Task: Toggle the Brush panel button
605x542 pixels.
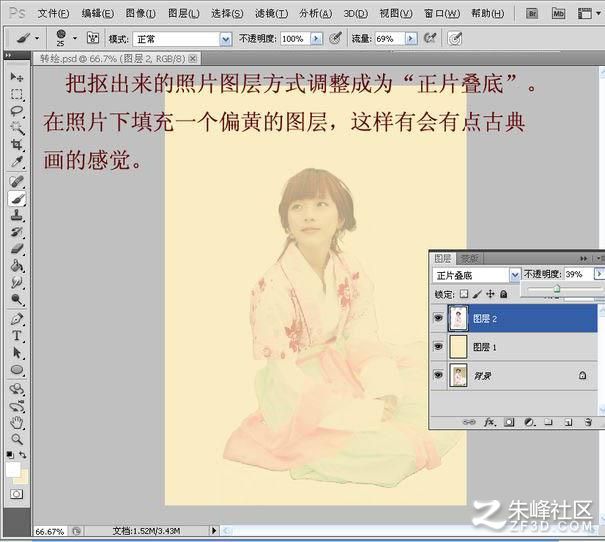Action: click(x=93, y=38)
